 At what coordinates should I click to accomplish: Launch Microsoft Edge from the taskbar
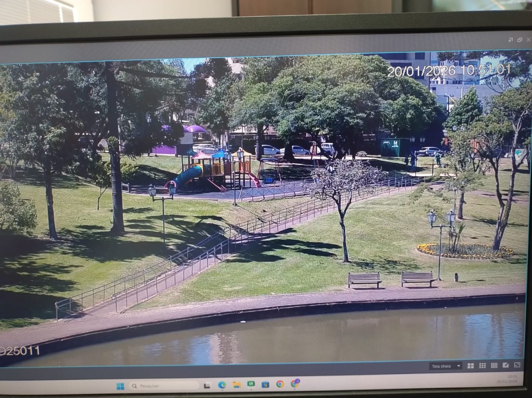tap(222, 385)
